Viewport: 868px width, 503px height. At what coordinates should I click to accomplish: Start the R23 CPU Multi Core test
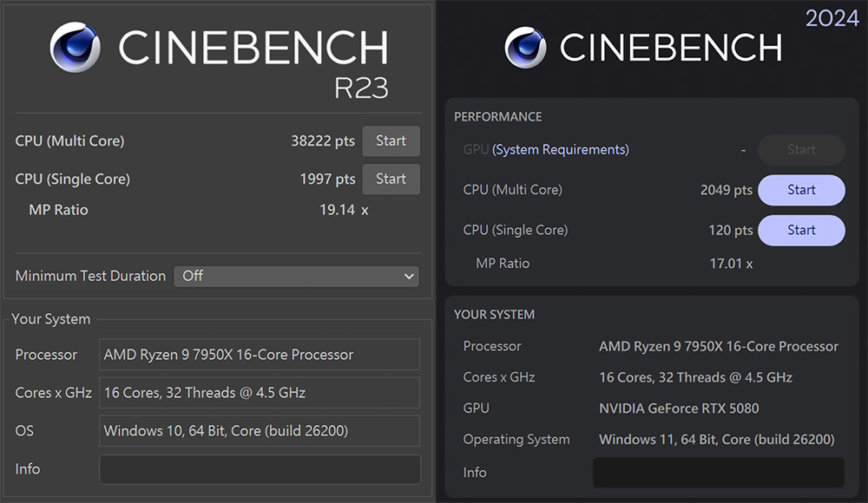tap(391, 141)
